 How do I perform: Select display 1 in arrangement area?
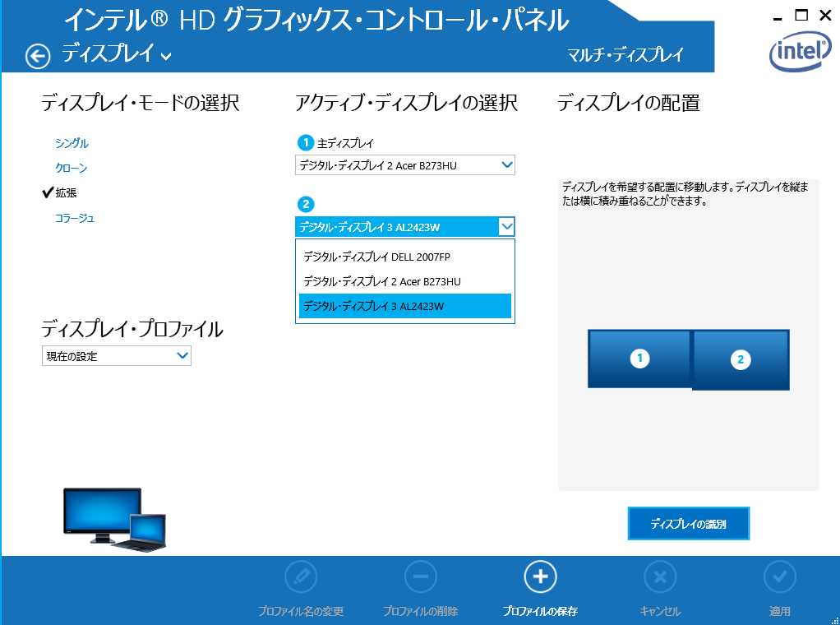(639, 358)
